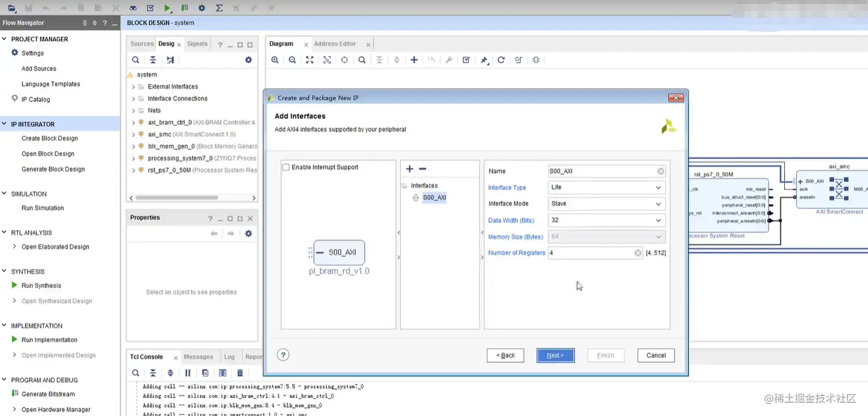Enable Interrupt Support checkbox

coord(286,167)
